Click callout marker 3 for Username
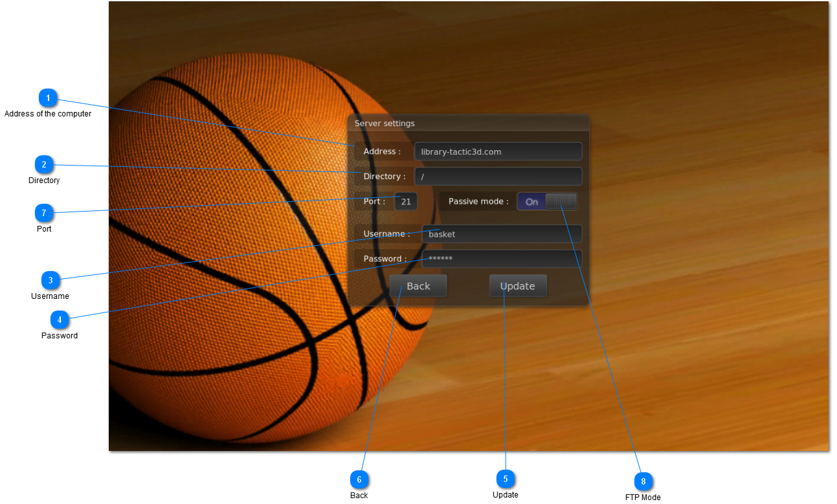 (50, 281)
